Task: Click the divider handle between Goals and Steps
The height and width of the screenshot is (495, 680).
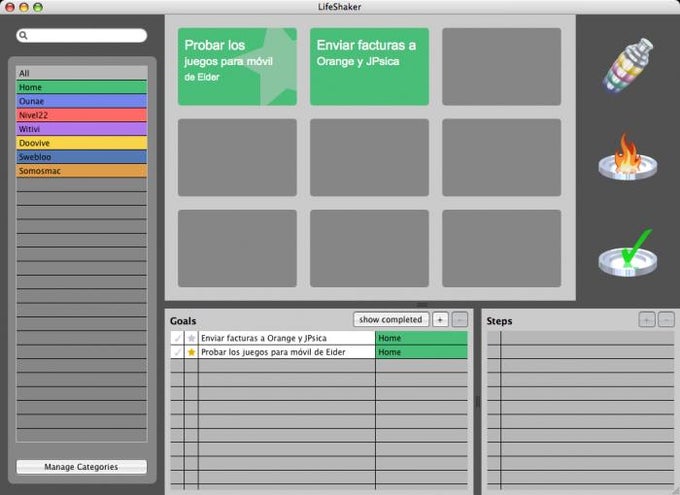Action: point(477,402)
